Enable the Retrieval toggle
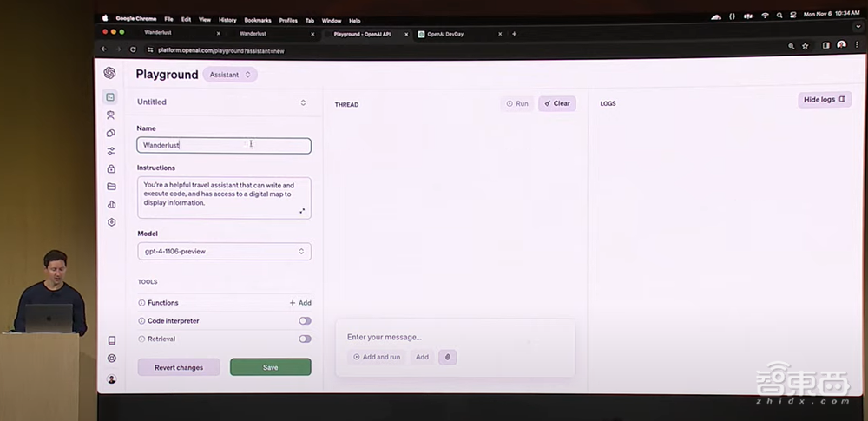This screenshot has width=868, height=421. point(305,339)
